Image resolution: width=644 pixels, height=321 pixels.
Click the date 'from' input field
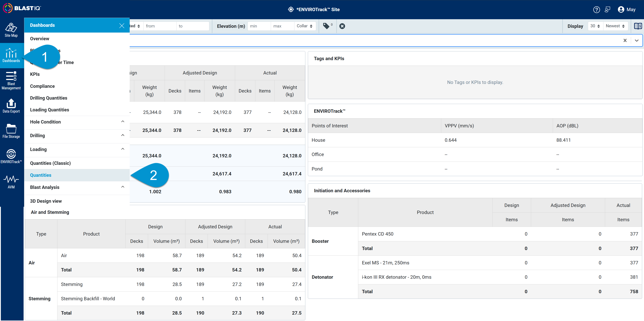pos(160,26)
